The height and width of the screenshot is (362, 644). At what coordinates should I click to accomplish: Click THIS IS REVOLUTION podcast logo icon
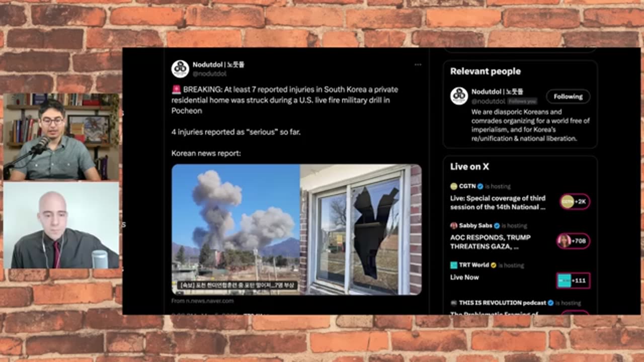tap(454, 303)
